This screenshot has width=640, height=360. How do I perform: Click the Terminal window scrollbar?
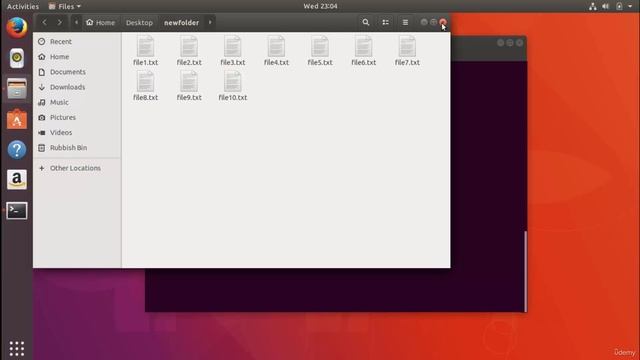[x=525, y=271]
